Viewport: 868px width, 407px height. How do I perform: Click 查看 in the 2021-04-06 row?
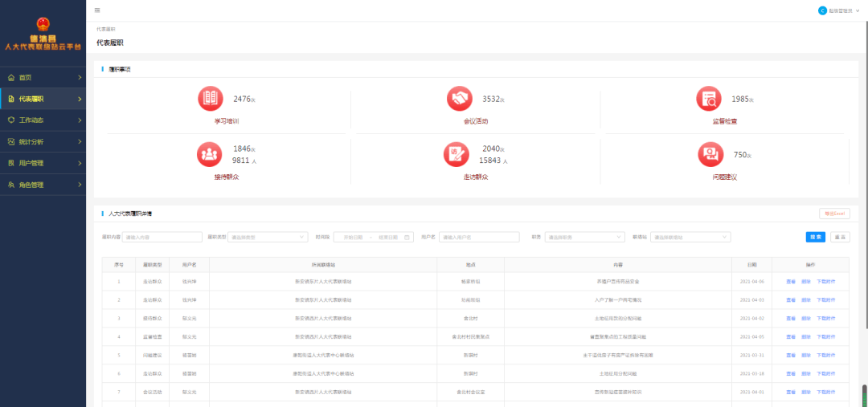click(x=791, y=282)
